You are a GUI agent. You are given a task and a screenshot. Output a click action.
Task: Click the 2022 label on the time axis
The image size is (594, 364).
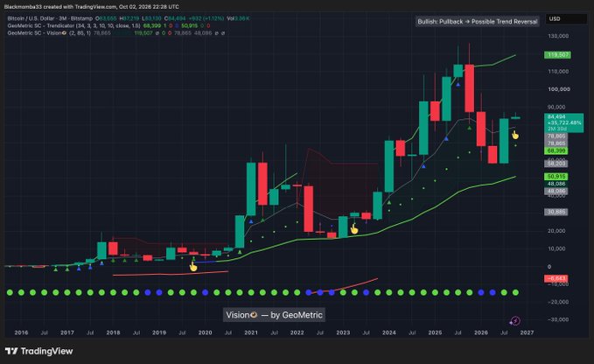tap(297, 332)
